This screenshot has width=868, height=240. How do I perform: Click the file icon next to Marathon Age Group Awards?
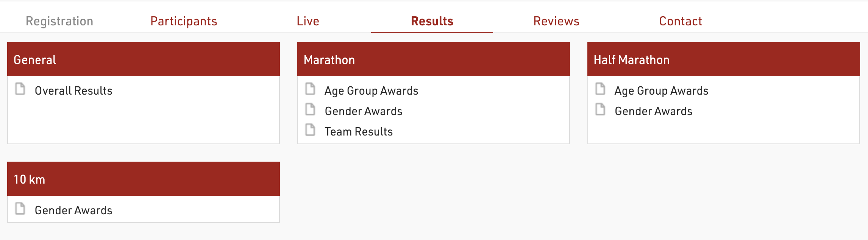[x=310, y=89]
